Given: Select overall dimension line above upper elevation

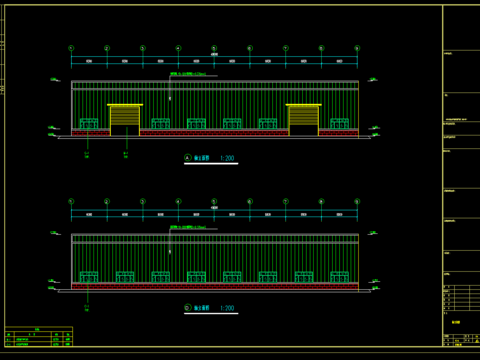Looking at the screenshot, I should point(214,57).
